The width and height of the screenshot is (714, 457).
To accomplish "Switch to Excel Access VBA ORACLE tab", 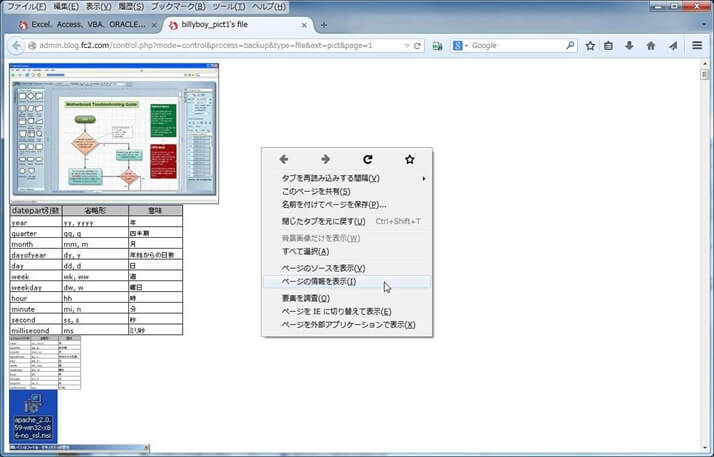I will (88, 25).
